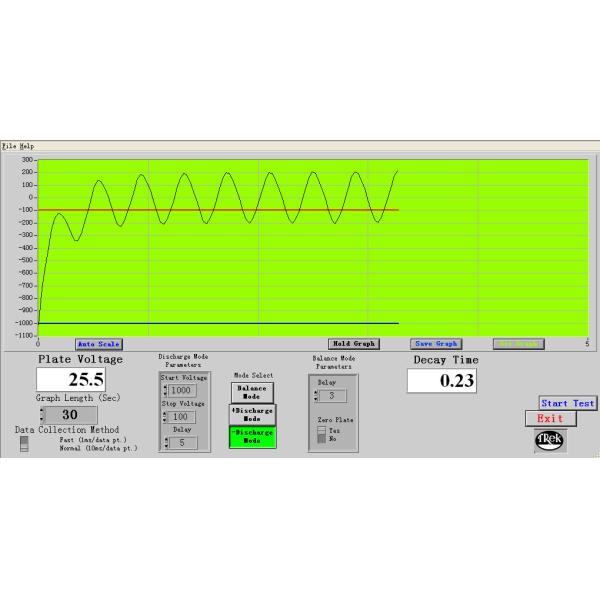The image size is (600, 600).
Task: Click the Decay Time 0.23 readout
Action: [442, 381]
